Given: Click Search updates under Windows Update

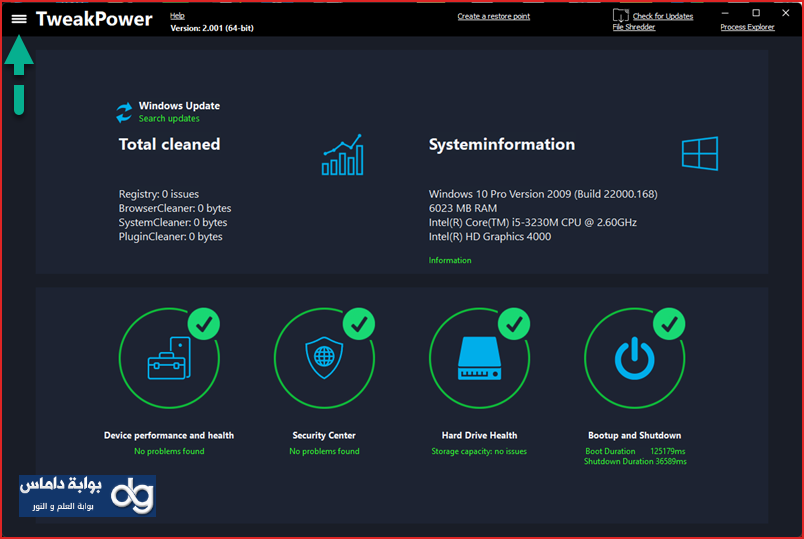Looking at the screenshot, I should [169, 118].
